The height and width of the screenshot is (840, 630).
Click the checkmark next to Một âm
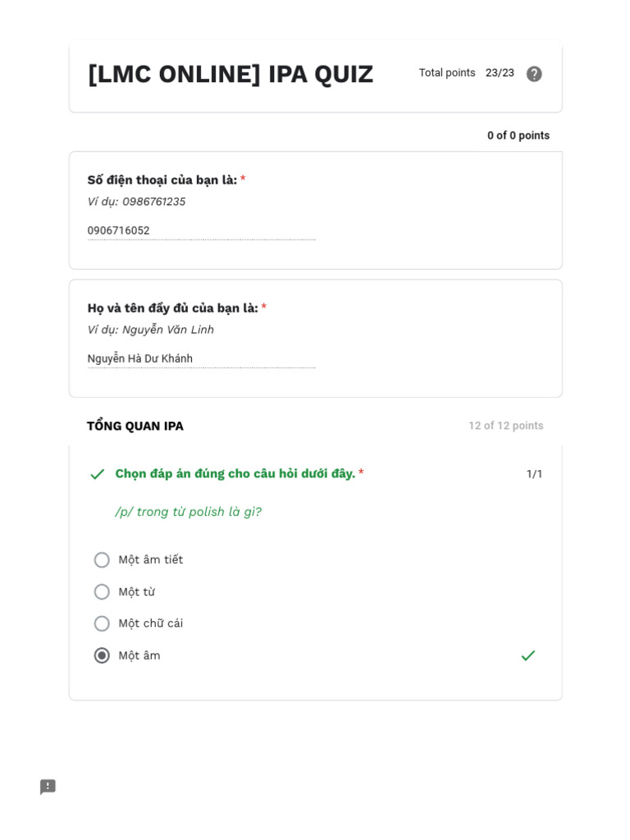point(527,655)
